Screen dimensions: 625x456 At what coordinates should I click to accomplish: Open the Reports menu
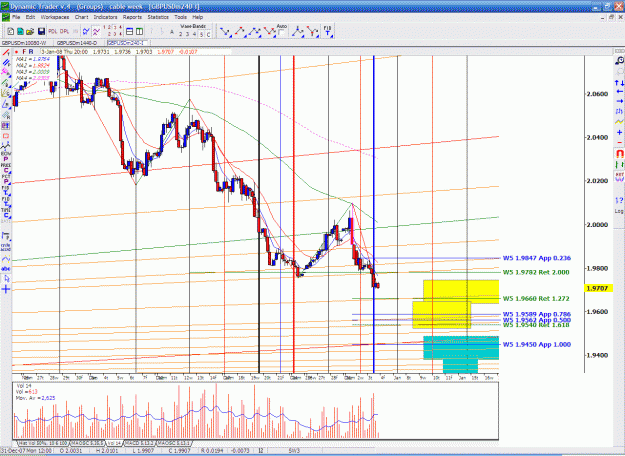pyautogui.click(x=132, y=17)
